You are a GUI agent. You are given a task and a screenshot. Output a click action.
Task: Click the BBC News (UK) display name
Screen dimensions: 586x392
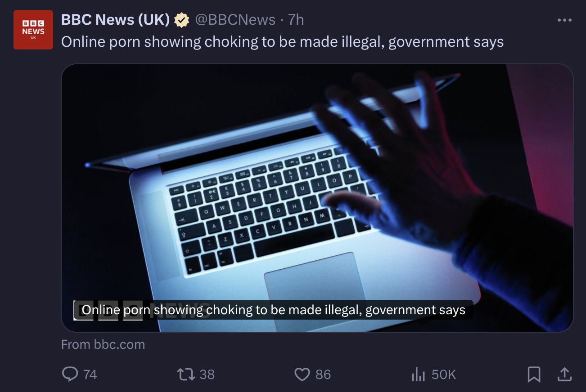115,20
